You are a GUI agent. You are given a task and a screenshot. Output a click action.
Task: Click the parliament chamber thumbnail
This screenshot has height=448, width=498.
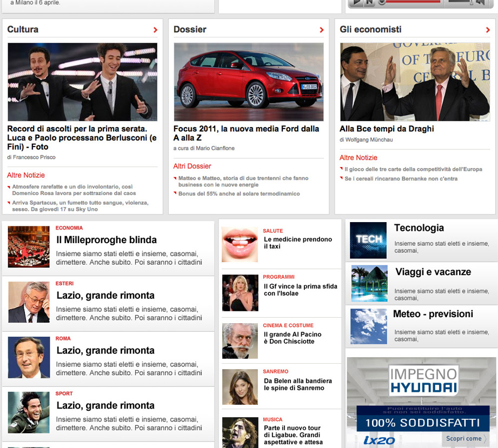point(29,247)
